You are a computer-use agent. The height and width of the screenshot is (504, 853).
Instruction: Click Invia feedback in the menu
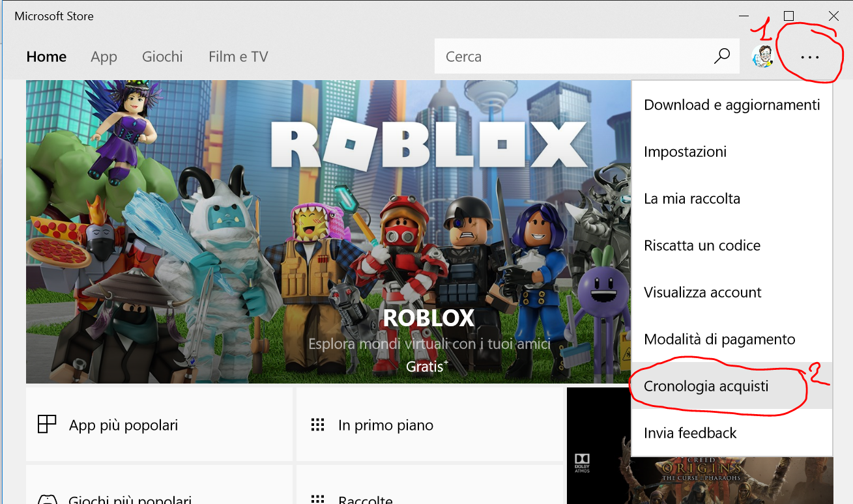(690, 433)
